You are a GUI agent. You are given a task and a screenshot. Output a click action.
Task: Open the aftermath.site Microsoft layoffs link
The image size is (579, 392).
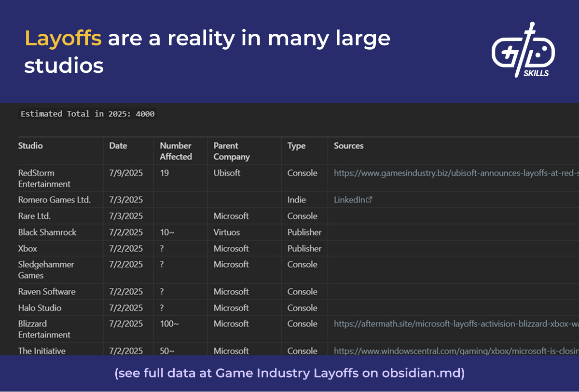(x=456, y=324)
